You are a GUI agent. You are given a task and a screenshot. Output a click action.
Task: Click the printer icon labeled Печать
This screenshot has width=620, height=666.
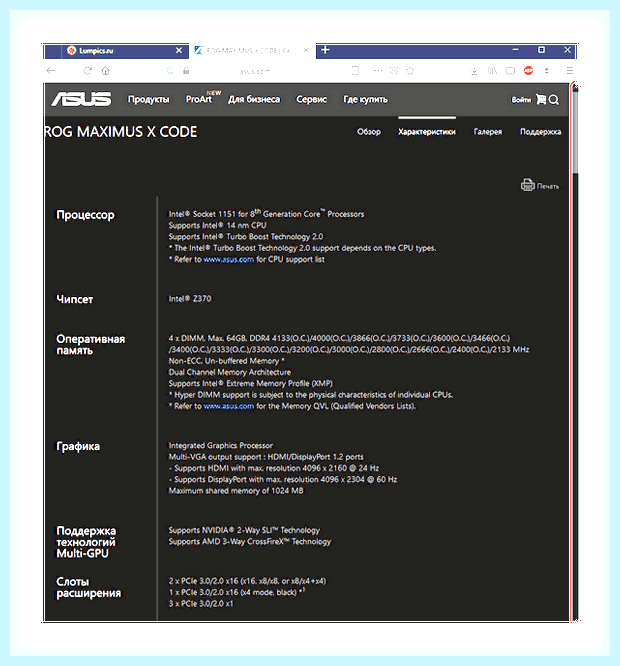(x=527, y=185)
